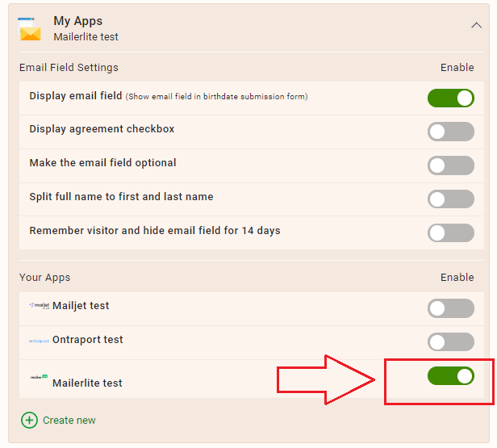Click the My Apps envelope icon
This screenshot has height=448, width=497.
[30, 29]
